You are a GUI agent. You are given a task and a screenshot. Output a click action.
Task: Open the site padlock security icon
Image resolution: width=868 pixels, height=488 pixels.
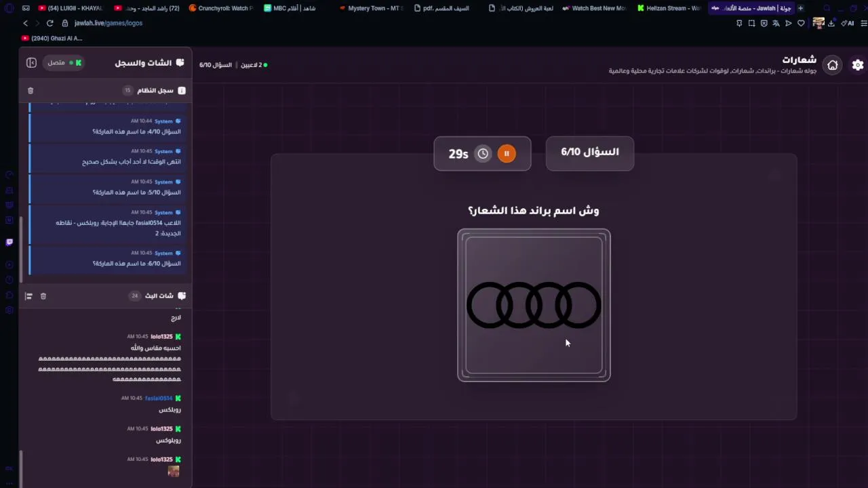(x=65, y=23)
